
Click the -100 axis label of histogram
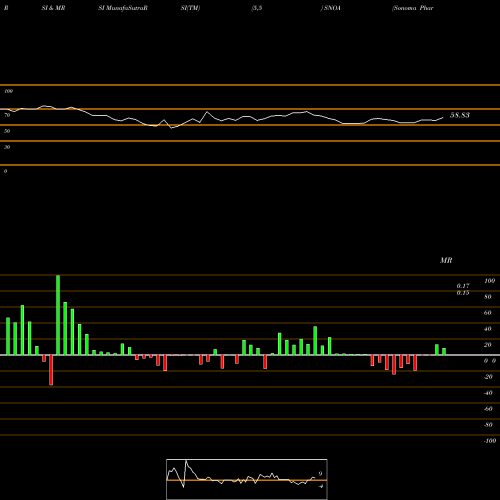pos(490,441)
